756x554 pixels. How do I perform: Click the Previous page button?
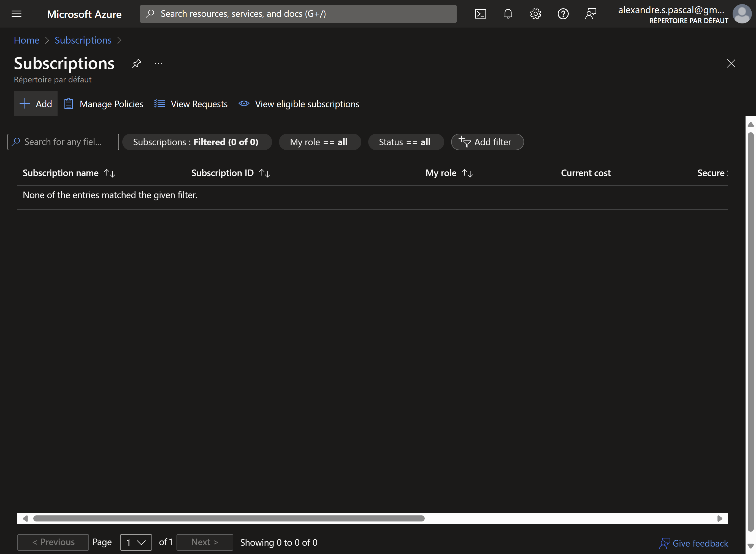tap(53, 542)
